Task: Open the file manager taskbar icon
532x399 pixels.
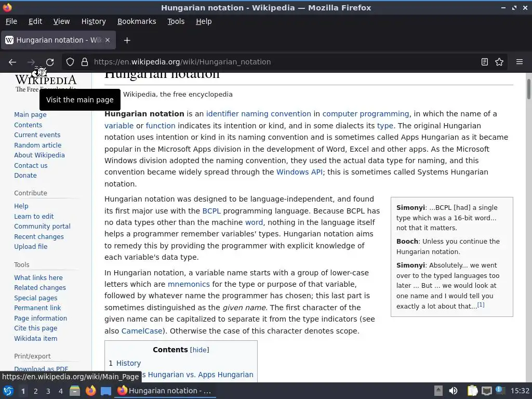Action: [75, 391]
